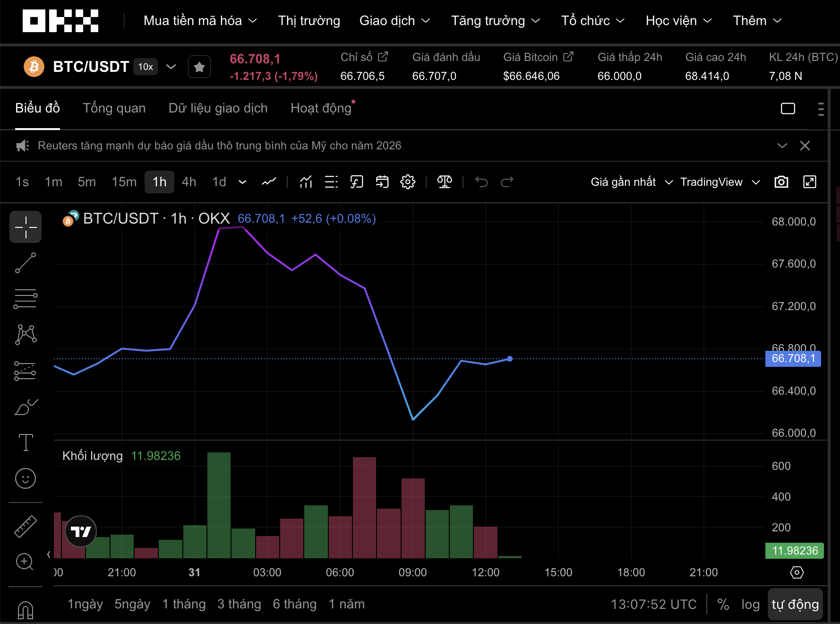
Task: Select the ruler measure tool
Action: 25,526
